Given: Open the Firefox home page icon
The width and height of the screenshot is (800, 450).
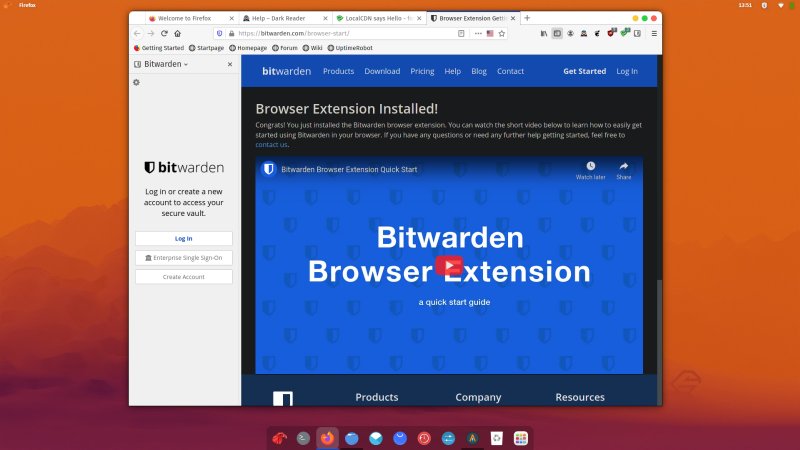Looking at the screenshot, I should pyautogui.click(x=178, y=33).
